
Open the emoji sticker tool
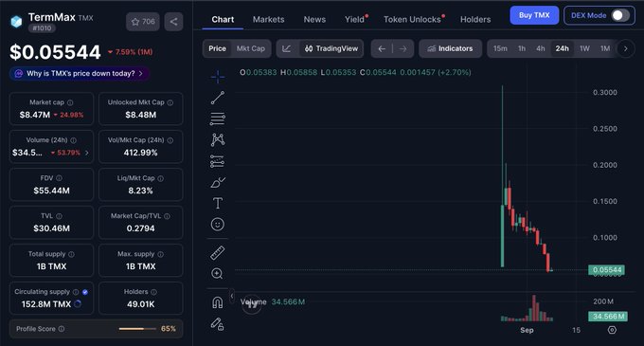pos(218,225)
